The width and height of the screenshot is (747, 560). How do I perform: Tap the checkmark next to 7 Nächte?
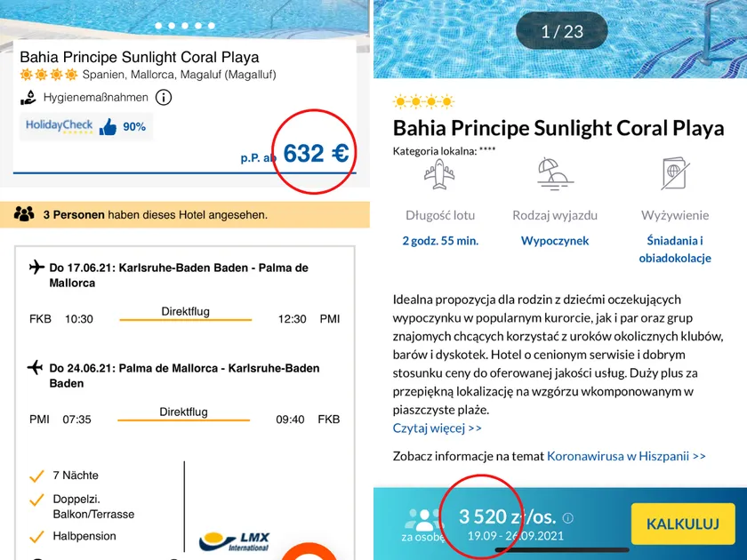36,476
